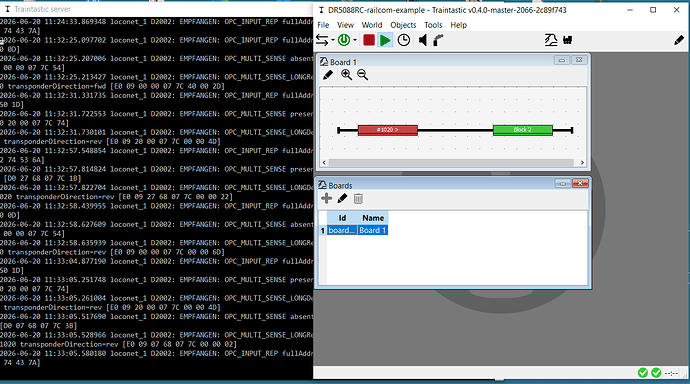
Task: Click the Traintastic server window icon
Action: pos(7,9)
